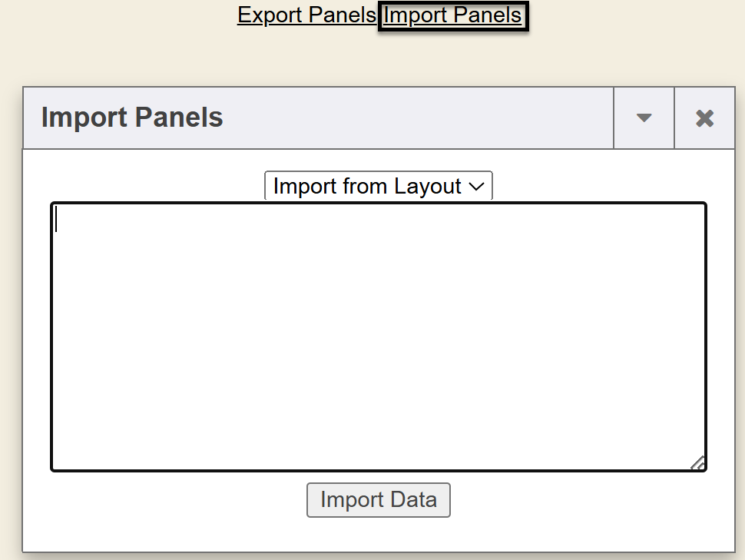Click the diagonal resize handle of the textarea
Viewport: 745px width, 560px height.
pos(697,462)
